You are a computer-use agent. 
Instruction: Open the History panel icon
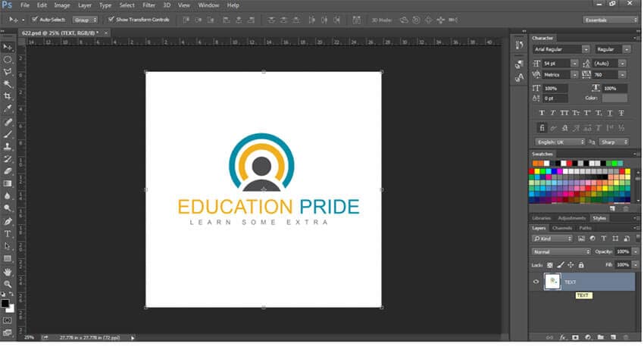pos(519,45)
